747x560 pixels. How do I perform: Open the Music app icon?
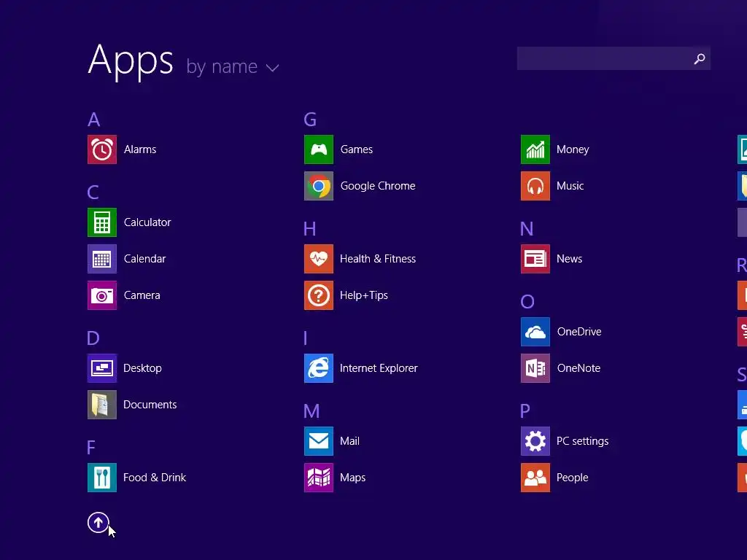click(x=535, y=186)
